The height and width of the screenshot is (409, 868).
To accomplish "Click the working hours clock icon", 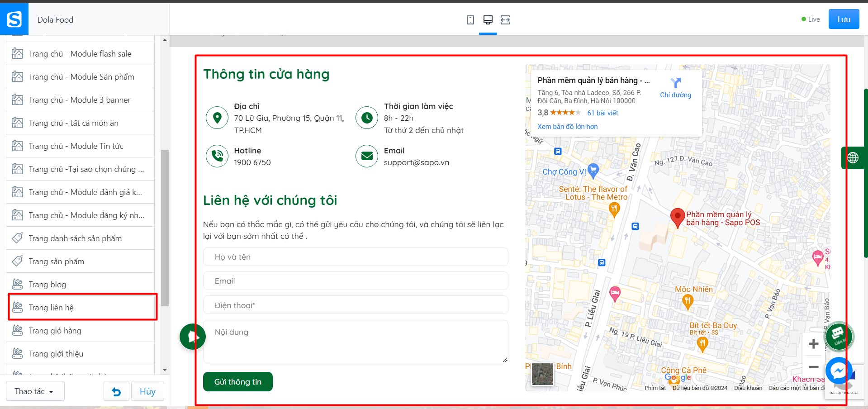I will point(367,118).
